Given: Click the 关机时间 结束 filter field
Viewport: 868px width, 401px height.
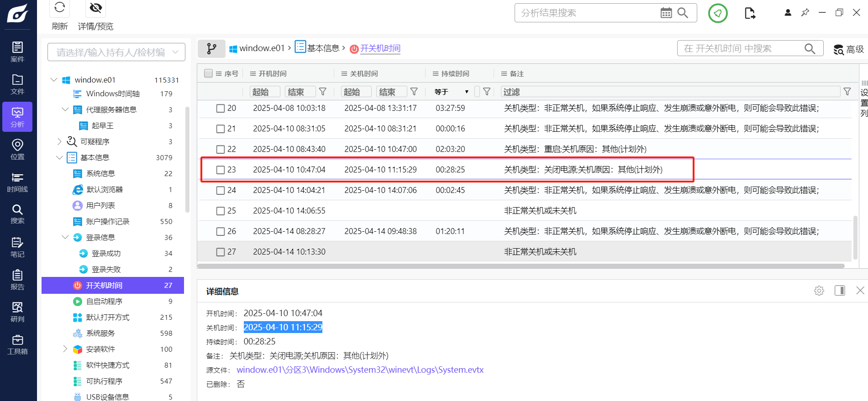Looking at the screenshot, I should [392, 92].
